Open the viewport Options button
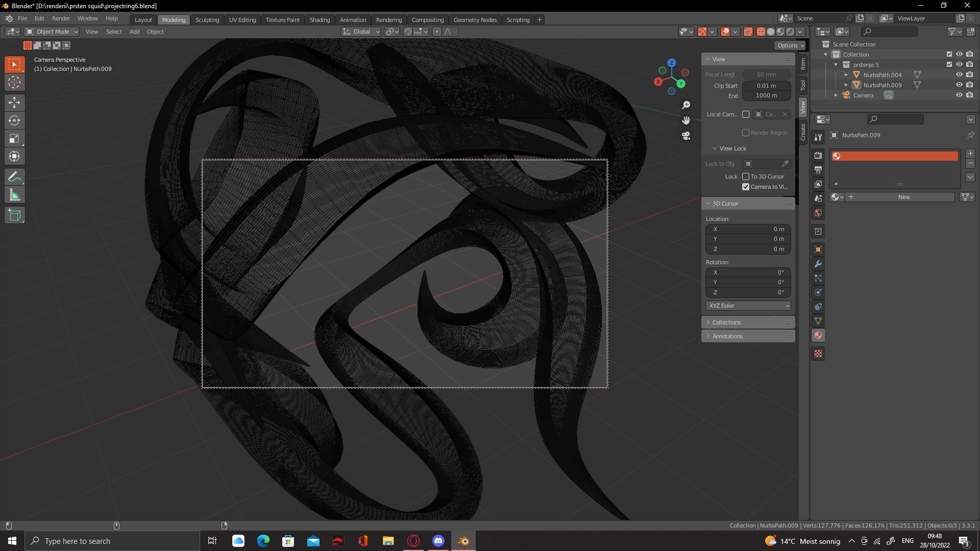Image resolution: width=980 pixels, height=551 pixels. coord(790,45)
